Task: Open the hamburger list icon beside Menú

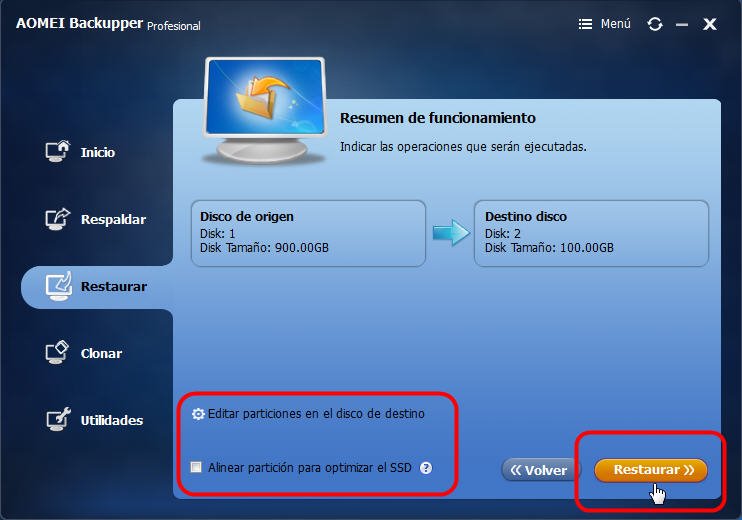Action: tap(585, 24)
